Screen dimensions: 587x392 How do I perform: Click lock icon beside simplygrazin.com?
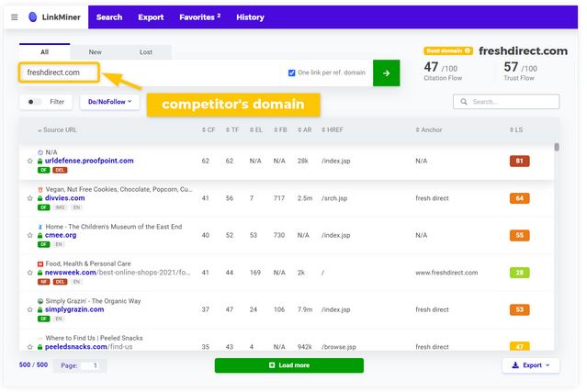point(40,309)
